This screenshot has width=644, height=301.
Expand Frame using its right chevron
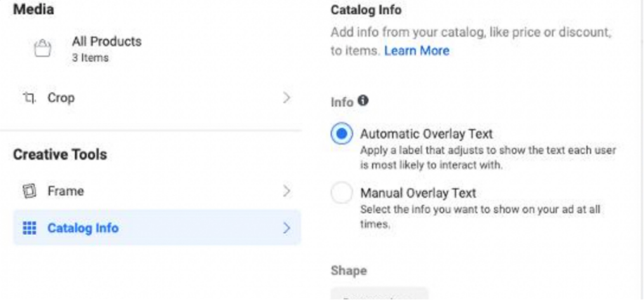point(287,191)
